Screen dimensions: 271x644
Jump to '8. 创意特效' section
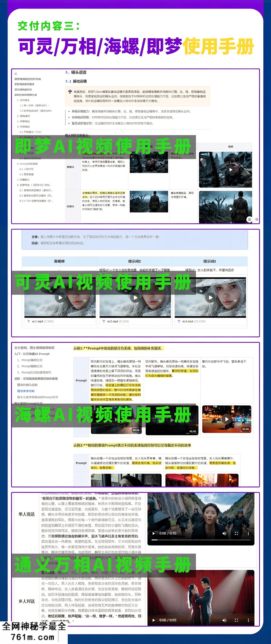click(34, 185)
